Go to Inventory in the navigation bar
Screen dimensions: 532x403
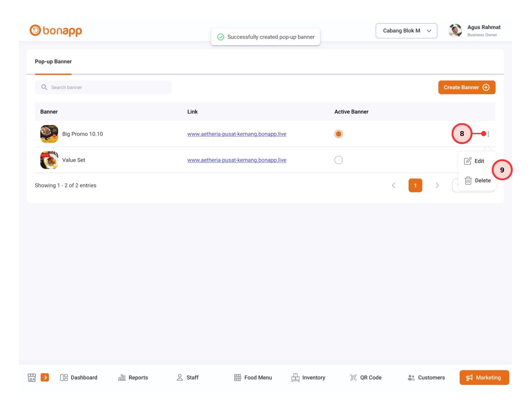pos(308,378)
